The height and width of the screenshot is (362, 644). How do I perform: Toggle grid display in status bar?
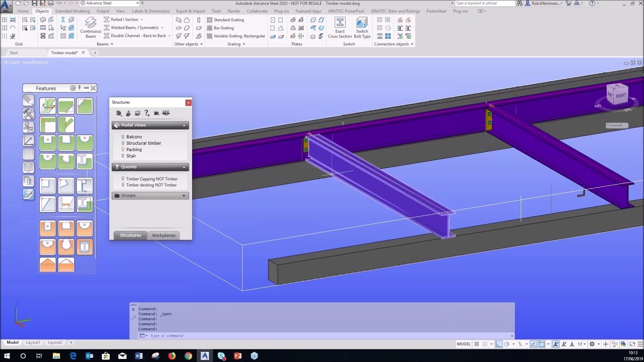click(476, 344)
